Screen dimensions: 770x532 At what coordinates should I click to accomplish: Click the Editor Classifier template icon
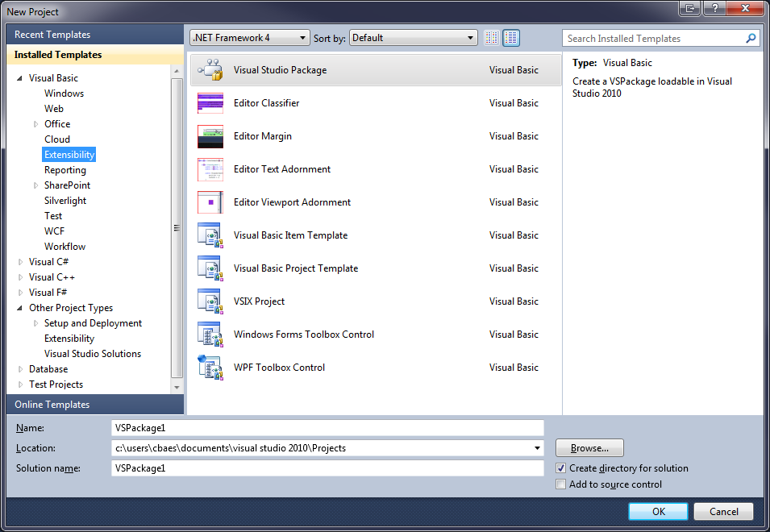coord(210,103)
